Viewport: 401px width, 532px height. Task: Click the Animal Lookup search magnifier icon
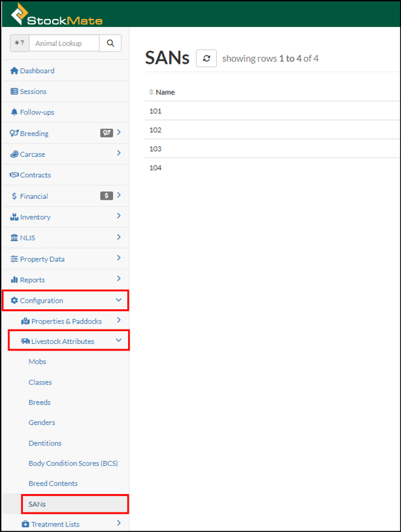(x=110, y=43)
